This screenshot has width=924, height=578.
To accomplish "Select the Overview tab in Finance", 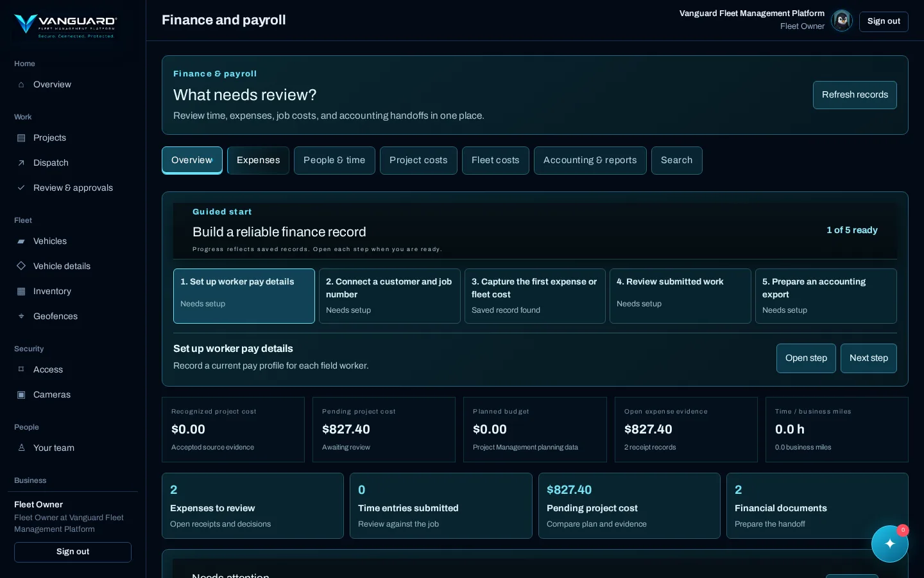I will tap(192, 161).
